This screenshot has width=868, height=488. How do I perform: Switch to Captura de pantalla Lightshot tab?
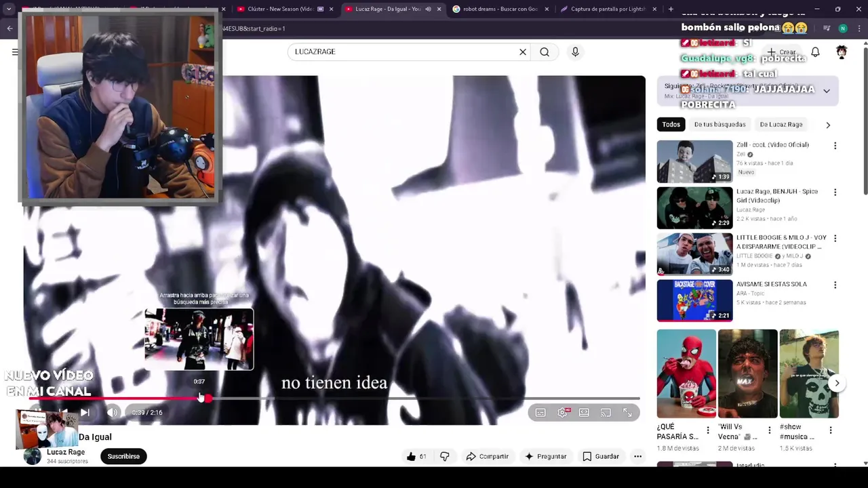pyautogui.click(x=608, y=9)
